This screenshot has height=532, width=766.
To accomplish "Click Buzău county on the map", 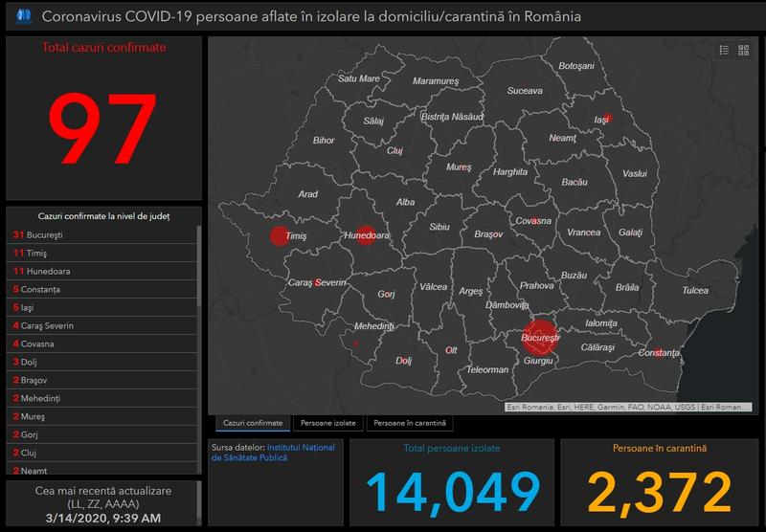I will 574,276.
